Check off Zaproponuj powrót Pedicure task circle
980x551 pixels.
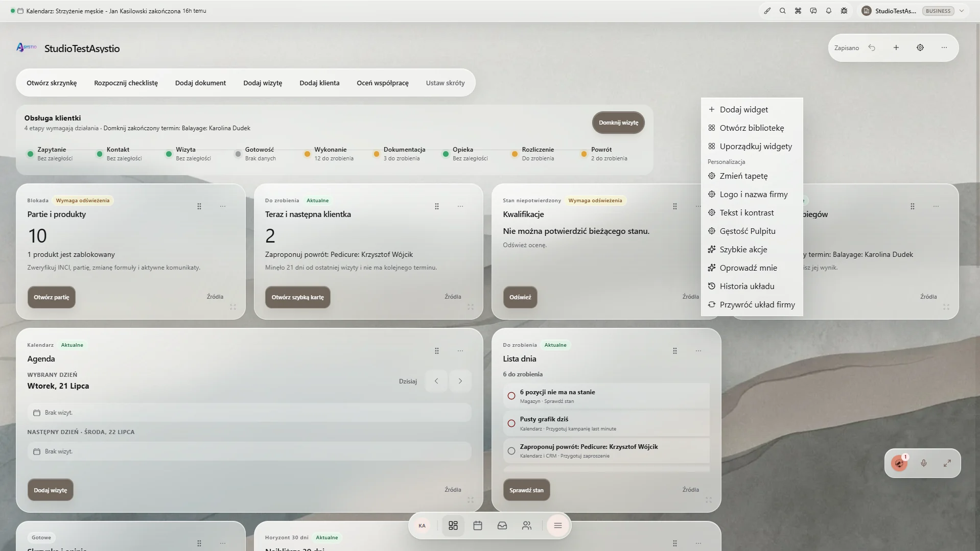click(511, 451)
